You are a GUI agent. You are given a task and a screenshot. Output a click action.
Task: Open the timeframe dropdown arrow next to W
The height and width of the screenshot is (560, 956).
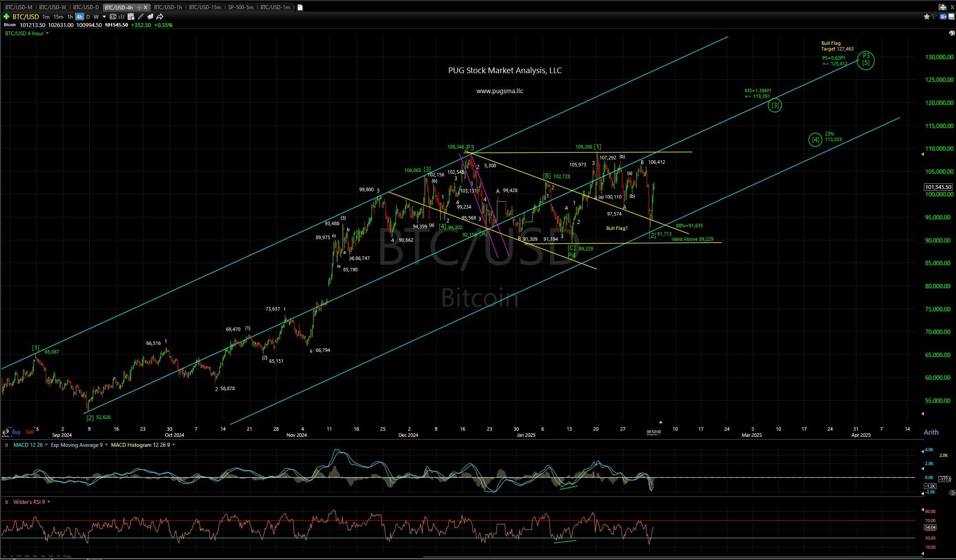(x=104, y=17)
